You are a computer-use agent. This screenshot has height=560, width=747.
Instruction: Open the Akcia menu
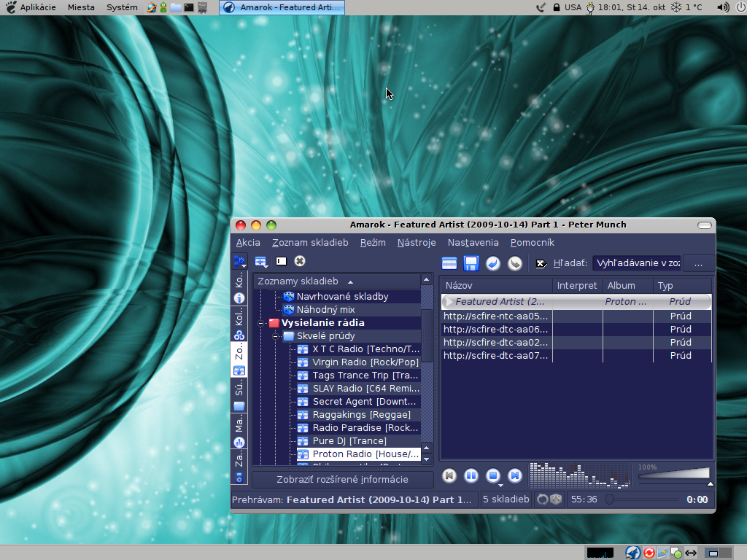248,242
